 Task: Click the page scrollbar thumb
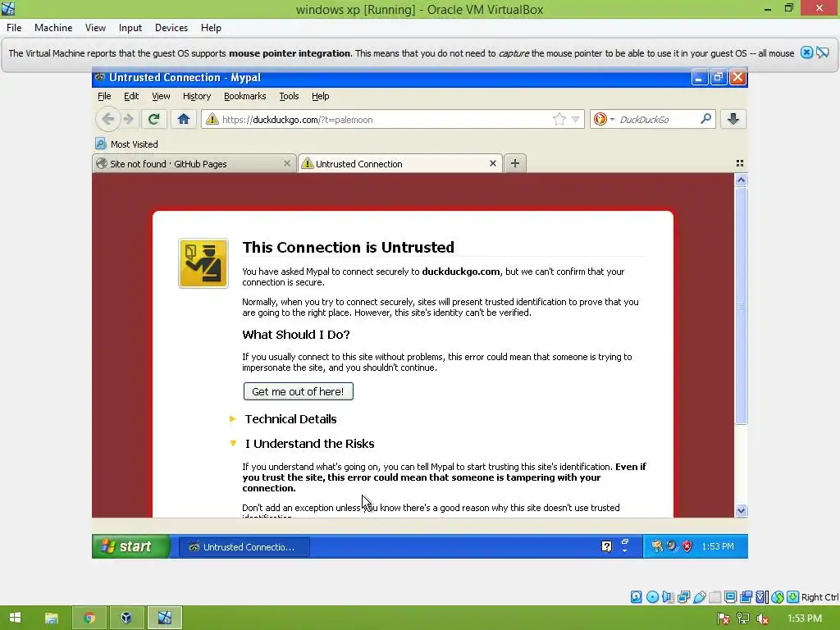pos(741,305)
